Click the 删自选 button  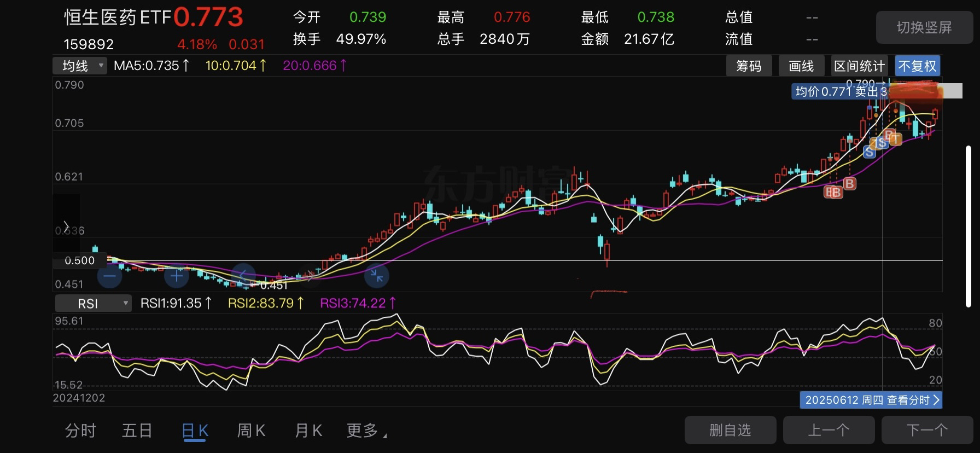point(730,431)
